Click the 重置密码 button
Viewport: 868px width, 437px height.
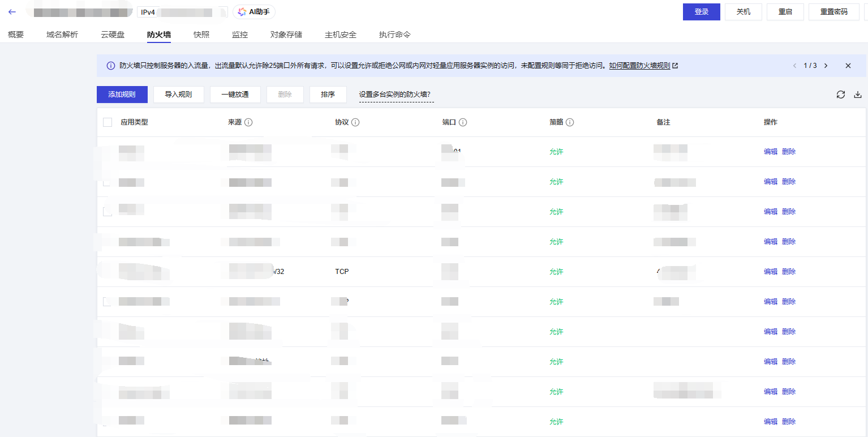(x=834, y=12)
